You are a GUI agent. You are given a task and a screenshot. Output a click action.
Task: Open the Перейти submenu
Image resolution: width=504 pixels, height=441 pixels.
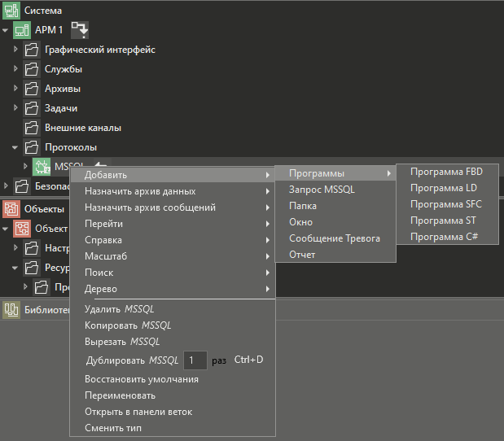coord(173,224)
